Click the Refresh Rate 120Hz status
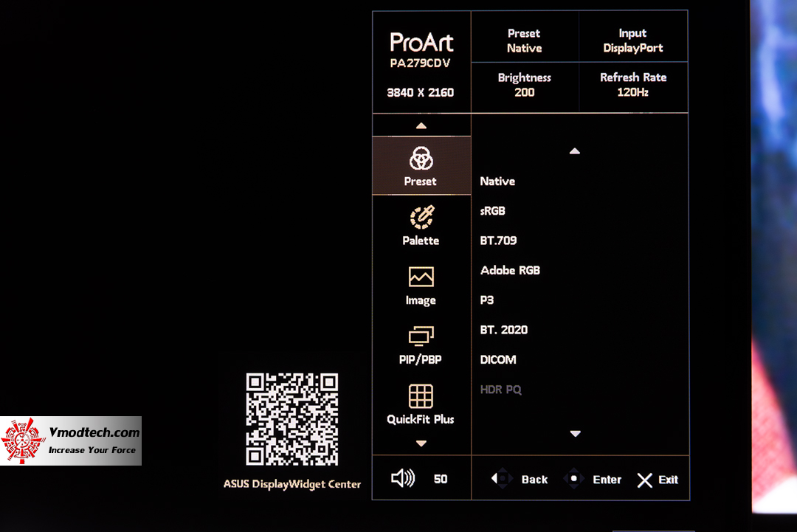This screenshot has width=797, height=532. coord(633,85)
